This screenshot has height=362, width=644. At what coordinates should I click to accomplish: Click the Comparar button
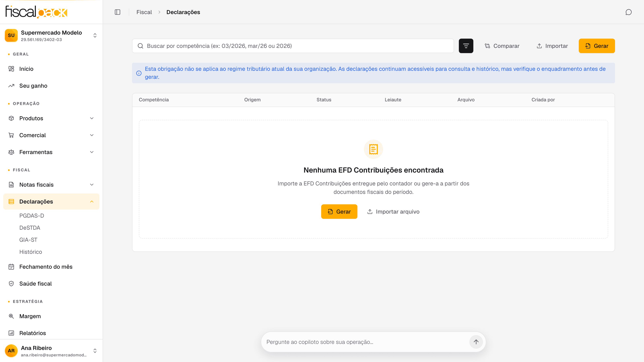click(x=502, y=46)
